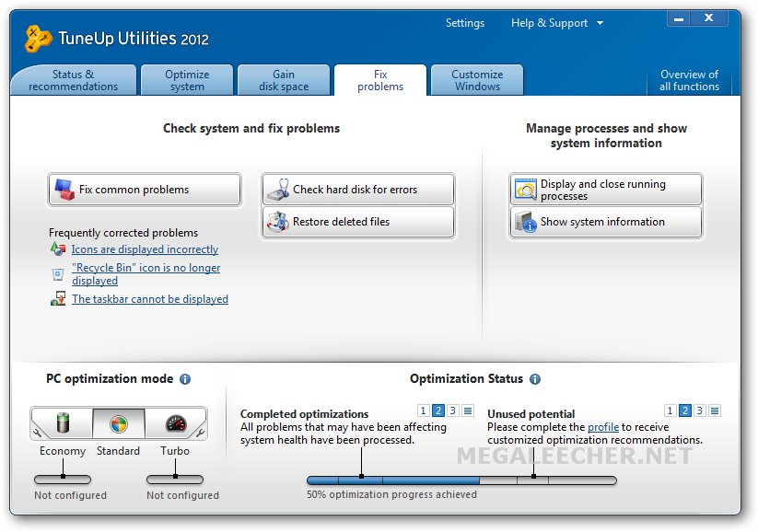Go to page 3 of Completed optimizations
The width and height of the screenshot is (758, 532).
point(453,411)
